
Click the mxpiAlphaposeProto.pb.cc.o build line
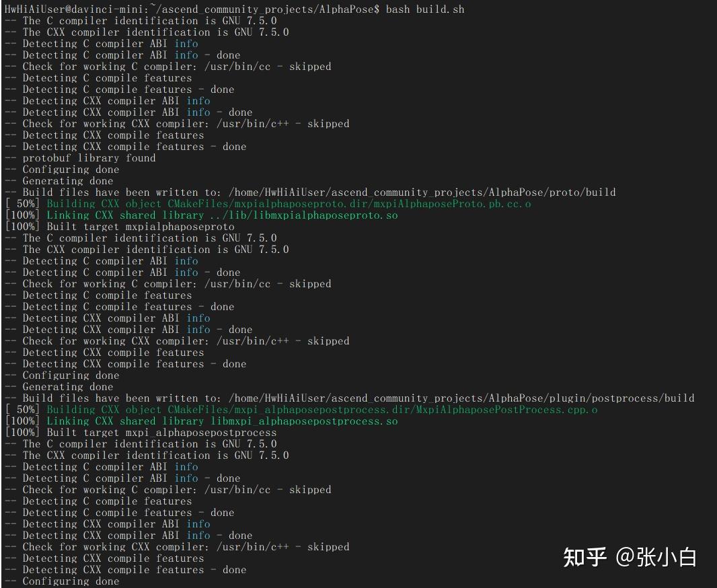[x=289, y=204]
